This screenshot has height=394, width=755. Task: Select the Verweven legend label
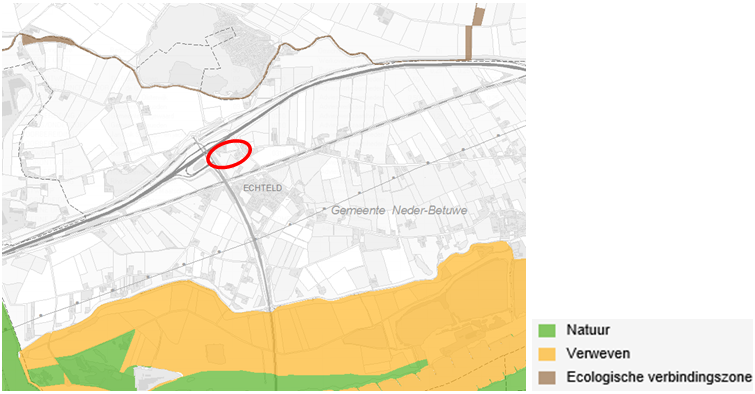click(x=598, y=354)
